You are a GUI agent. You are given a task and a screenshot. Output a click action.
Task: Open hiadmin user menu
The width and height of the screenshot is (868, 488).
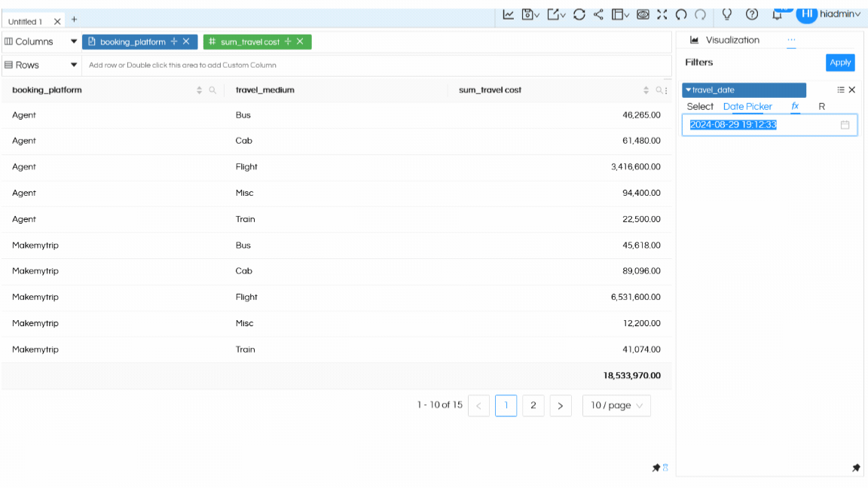click(x=840, y=14)
